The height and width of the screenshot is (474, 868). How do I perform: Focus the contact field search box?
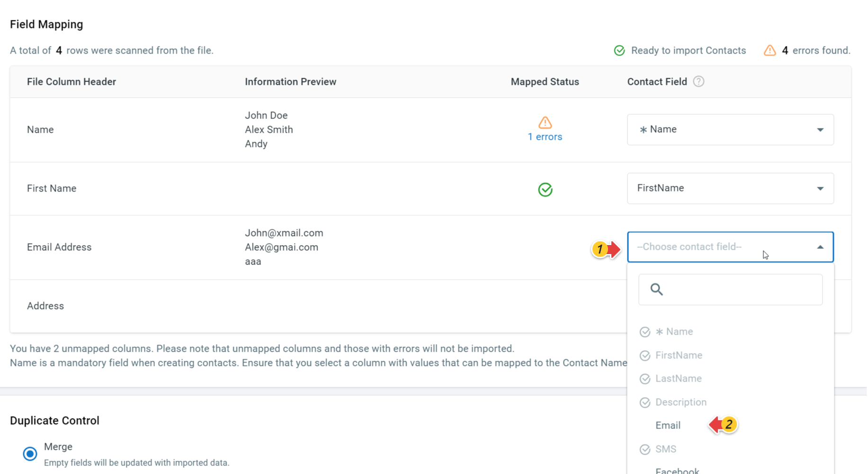tap(730, 290)
